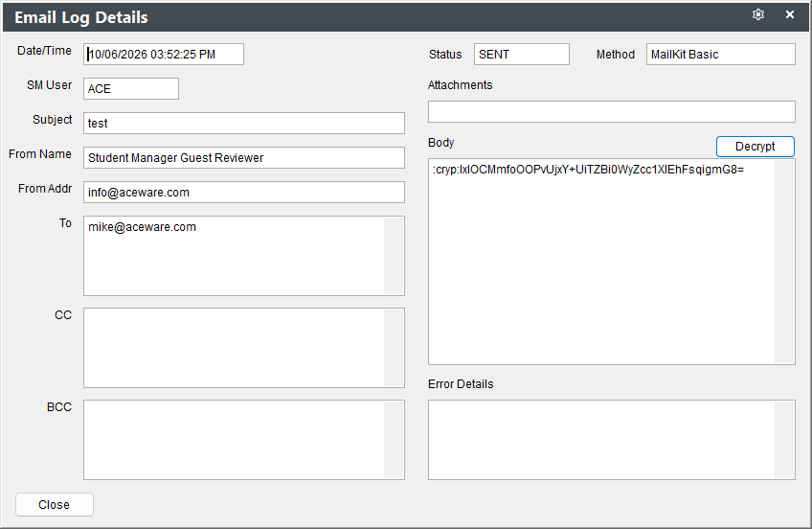The image size is (812, 529).
Task: Open the settings gear in title bar
Action: [x=758, y=15]
